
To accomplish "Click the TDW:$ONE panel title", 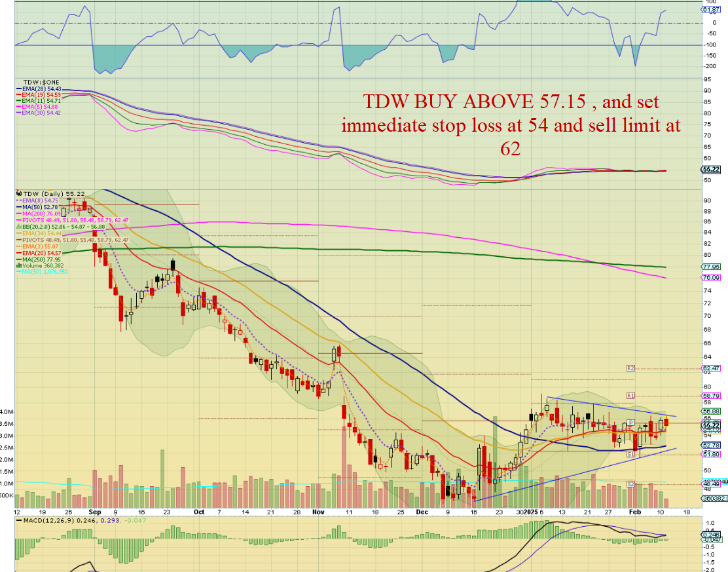I will [x=41, y=83].
